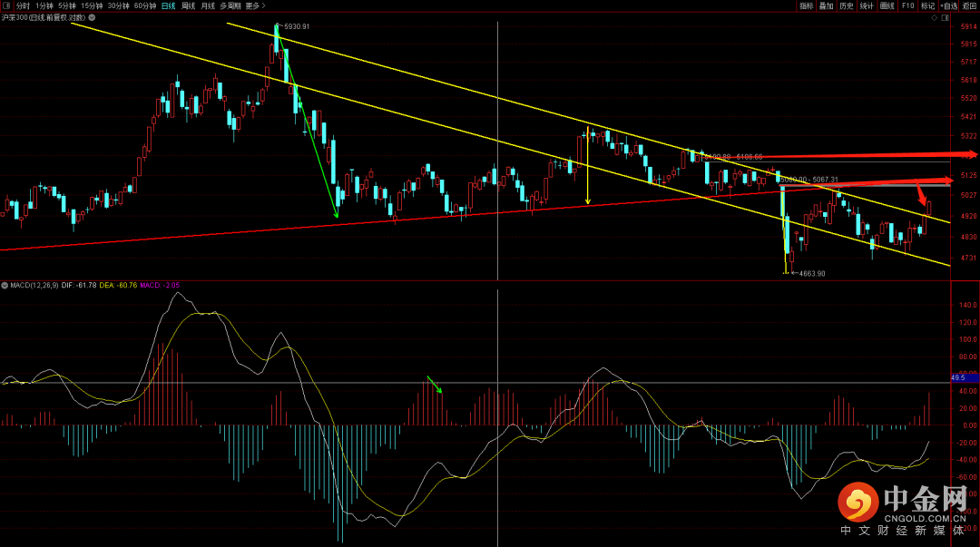Click the 5080.00 - 5067.31 range label

(809, 180)
